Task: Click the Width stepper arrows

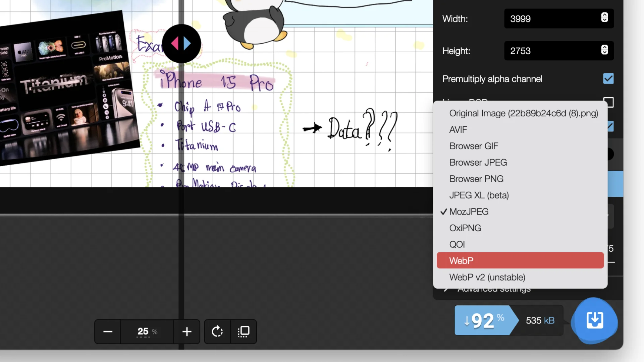Action: pyautogui.click(x=604, y=17)
